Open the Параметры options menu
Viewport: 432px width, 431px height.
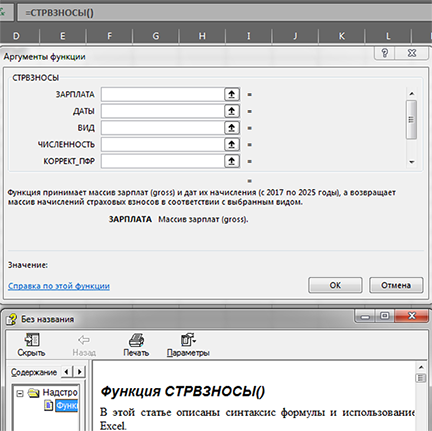pyautogui.click(x=188, y=345)
